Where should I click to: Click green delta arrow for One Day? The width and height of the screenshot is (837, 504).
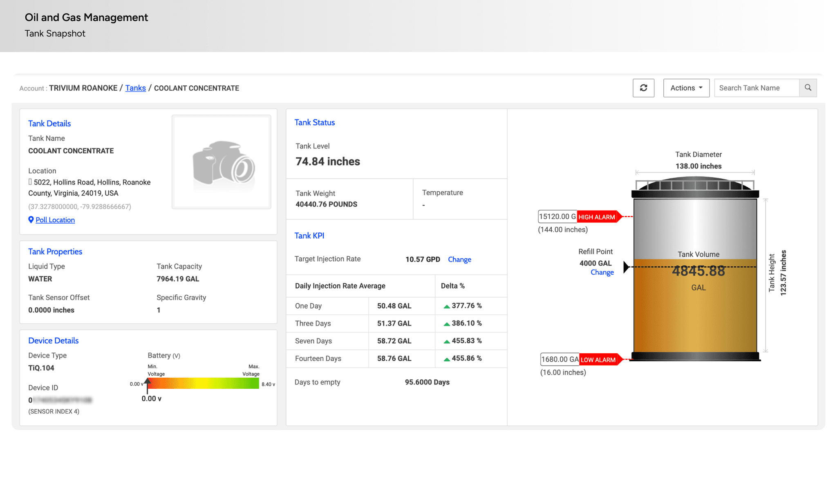(446, 306)
